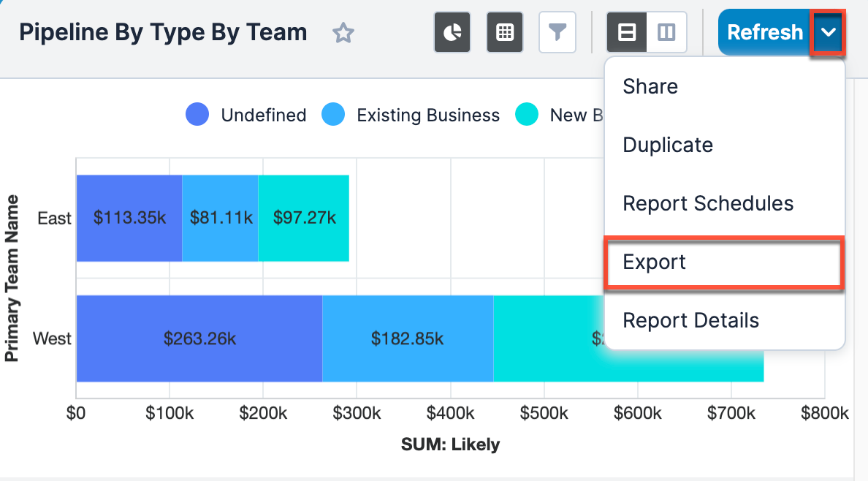The height and width of the screenshot is (481, 868).
Task: Choose Duplicate in the dropdown menu
Action: point(668,145)
